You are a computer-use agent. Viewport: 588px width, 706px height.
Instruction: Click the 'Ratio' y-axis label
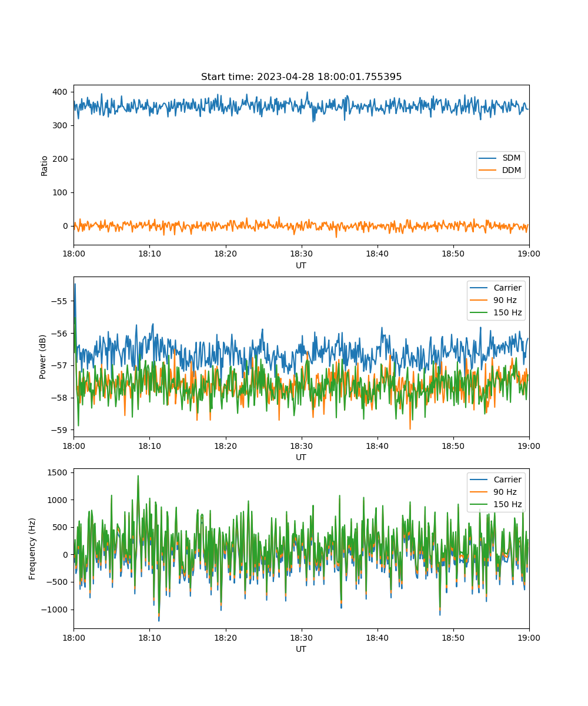click(x=45, y=165)
